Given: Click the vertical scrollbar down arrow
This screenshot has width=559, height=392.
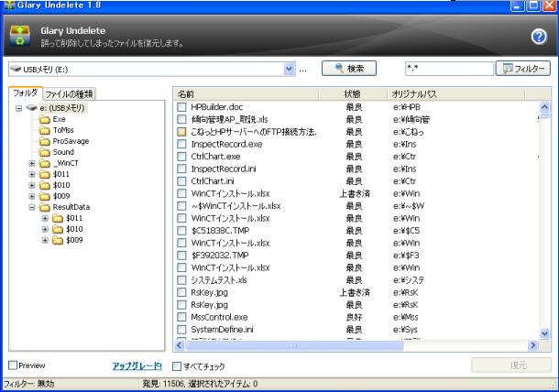Looking at the screenshot, I should tap(544, 333).
